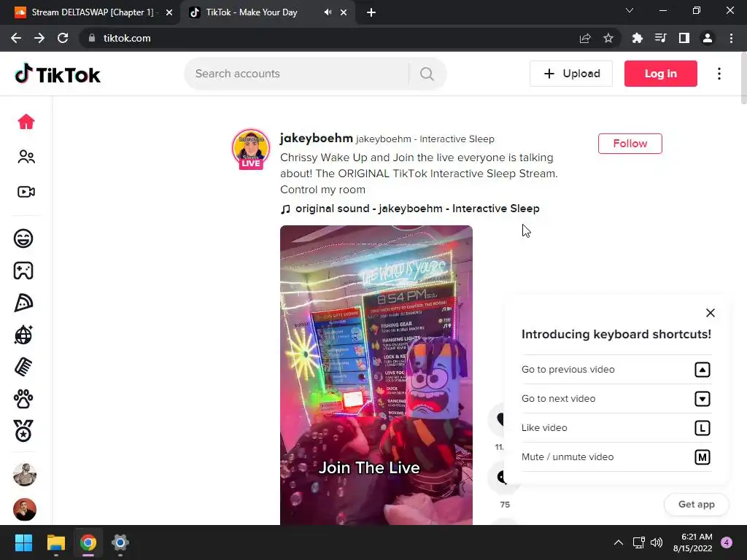
Task: Open the second suggested account avatar in sidebar
Action: tap(25, 510)
